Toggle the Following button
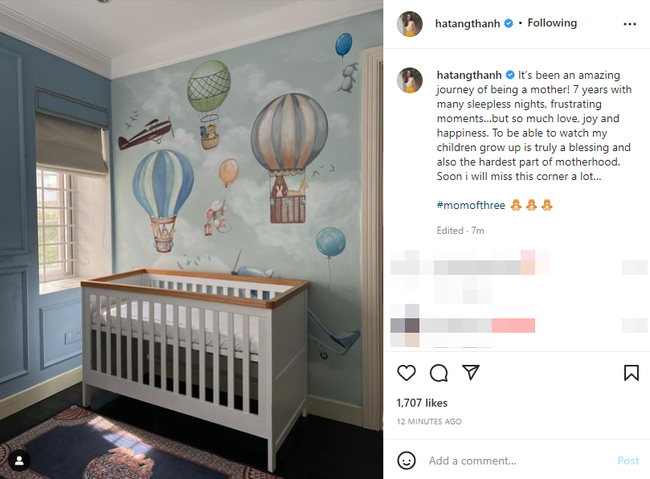The height and width of the screenshot is (479, 650). tap(552, 23)
